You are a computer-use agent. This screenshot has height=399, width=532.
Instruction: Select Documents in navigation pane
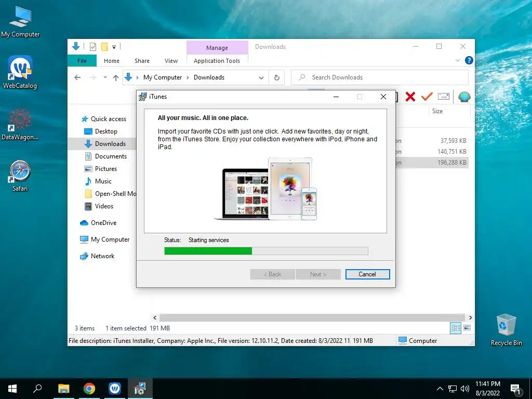click(111, 156)
